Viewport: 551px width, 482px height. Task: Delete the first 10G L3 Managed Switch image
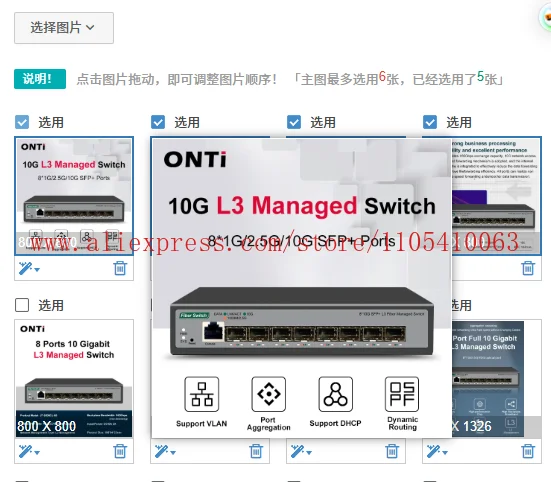pos(120,268)
